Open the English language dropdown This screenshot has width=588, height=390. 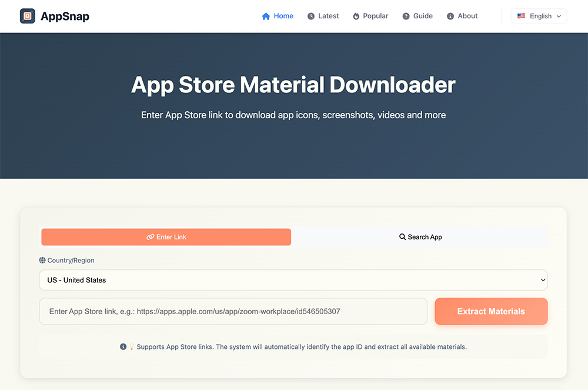coord(539,16)
